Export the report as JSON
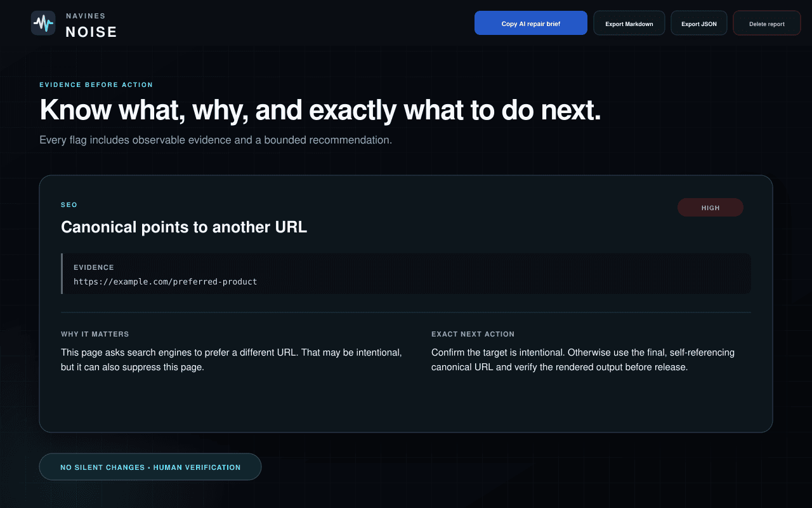 tap(699, 23)
